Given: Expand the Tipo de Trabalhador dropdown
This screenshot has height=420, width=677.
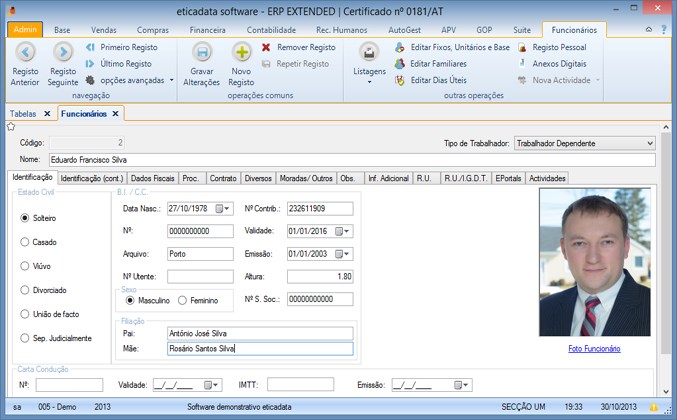Looking at the screenshot, I should coord(650,143).
